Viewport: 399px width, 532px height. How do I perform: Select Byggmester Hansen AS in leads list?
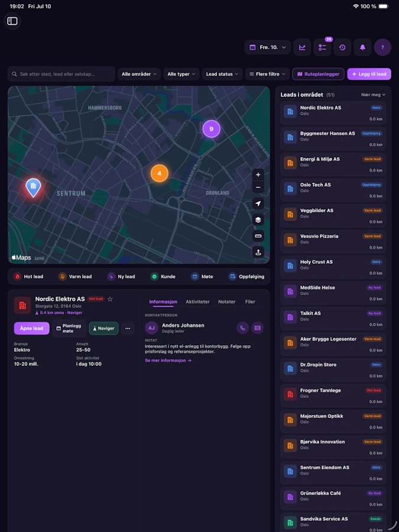333,139
